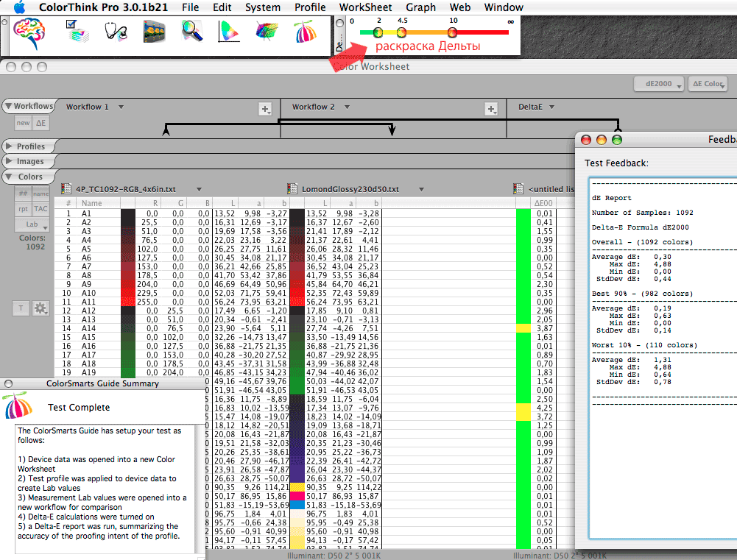Open the Profile Manager checklist icon

pyautogui.click(x=77, y=31)
